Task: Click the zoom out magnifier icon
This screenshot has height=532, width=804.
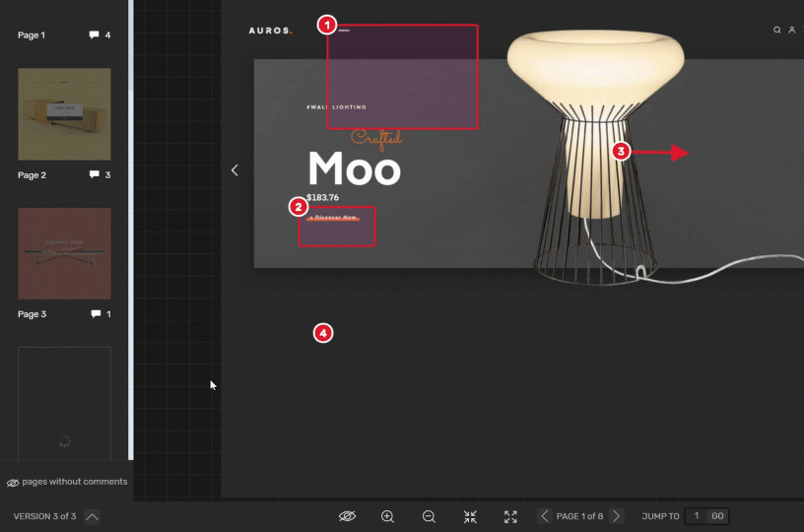Action: click(429, 516)
